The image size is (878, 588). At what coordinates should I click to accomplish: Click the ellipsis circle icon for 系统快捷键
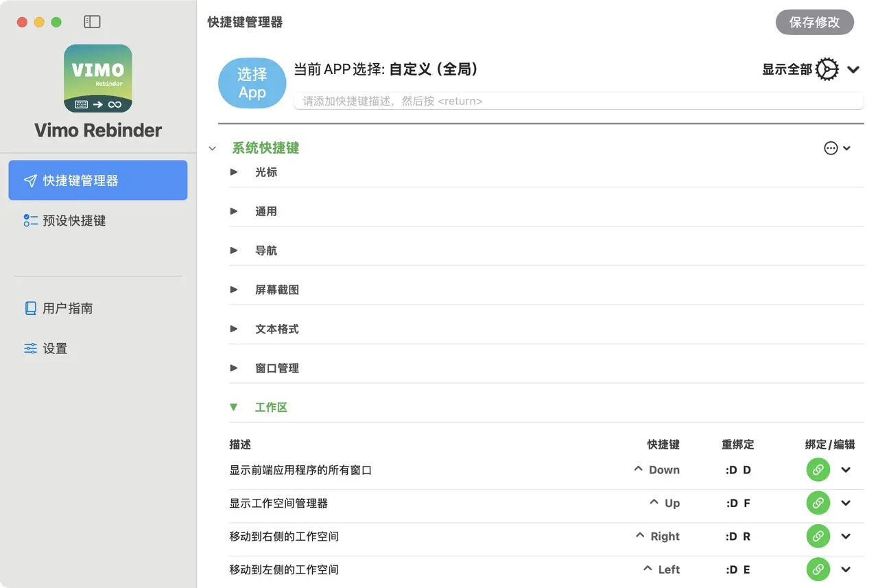pos(831,148)
